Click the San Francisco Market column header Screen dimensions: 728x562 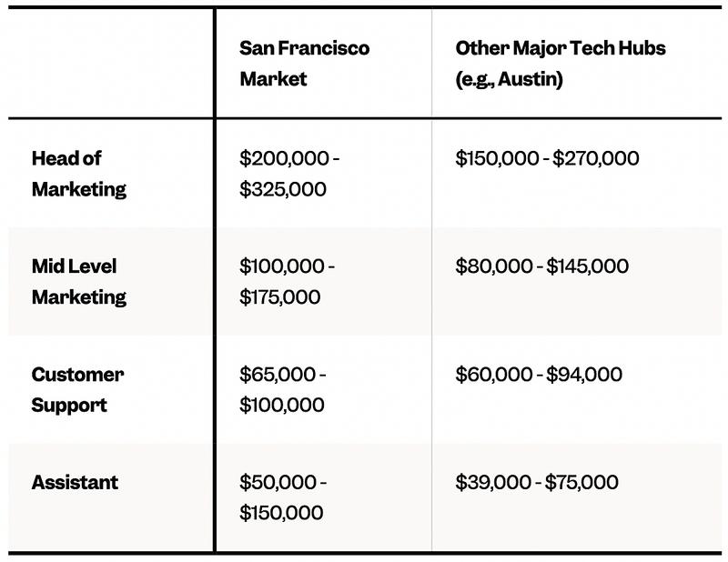click(x=304, y=63)
